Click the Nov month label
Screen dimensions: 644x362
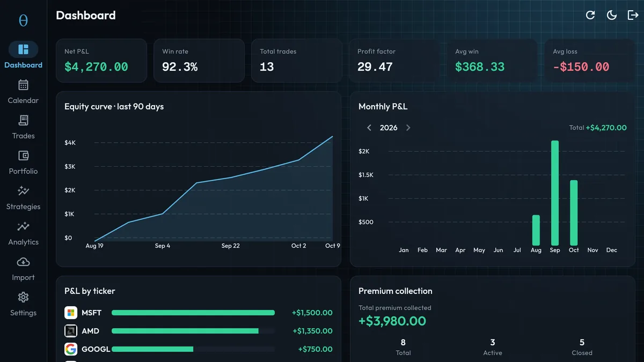pos(592,250)
